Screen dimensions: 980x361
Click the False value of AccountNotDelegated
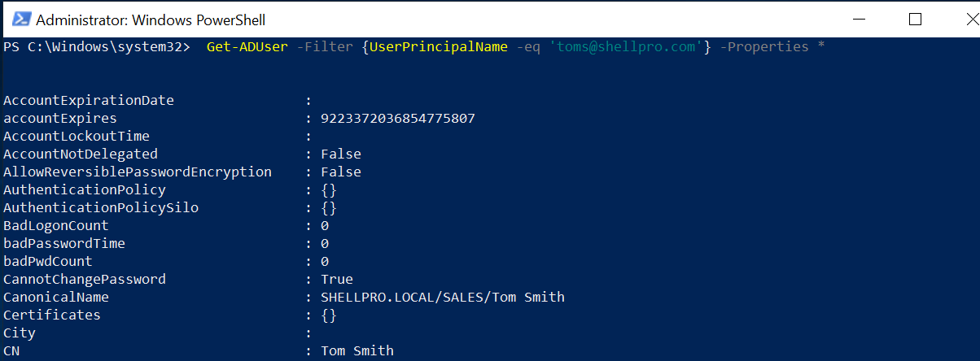341,154
